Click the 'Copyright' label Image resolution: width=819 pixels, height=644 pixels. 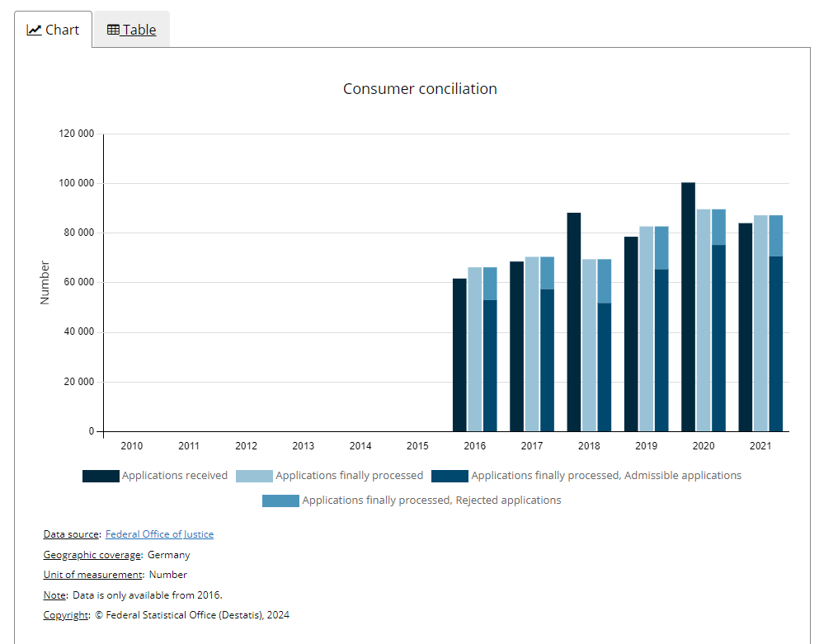coord(67,615)
